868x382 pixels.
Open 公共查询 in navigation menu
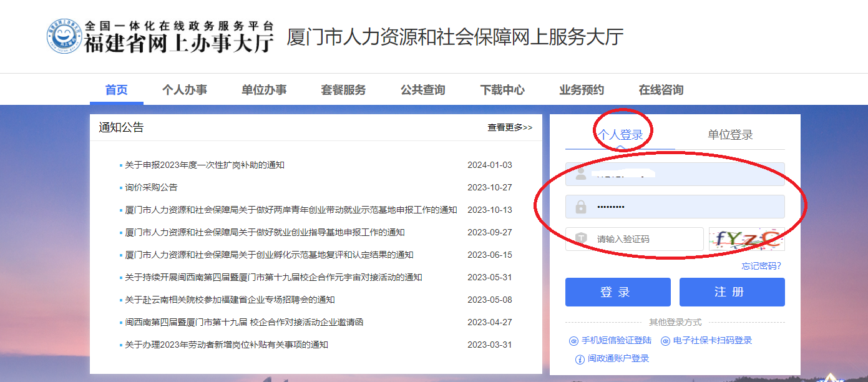pos(422,90)
